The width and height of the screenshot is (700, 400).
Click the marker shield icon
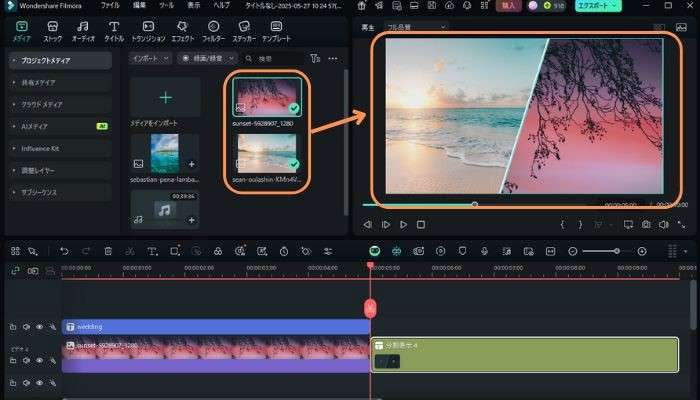[462, 251]
